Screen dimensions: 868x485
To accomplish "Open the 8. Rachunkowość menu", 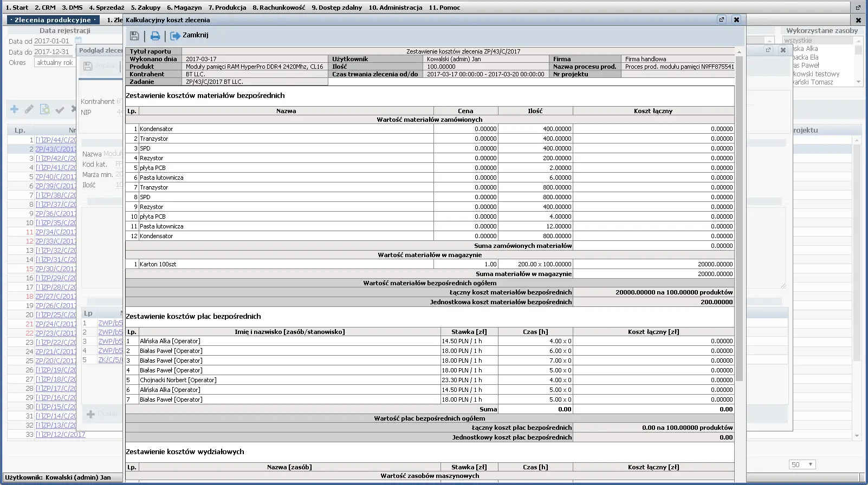I will 278,8.
